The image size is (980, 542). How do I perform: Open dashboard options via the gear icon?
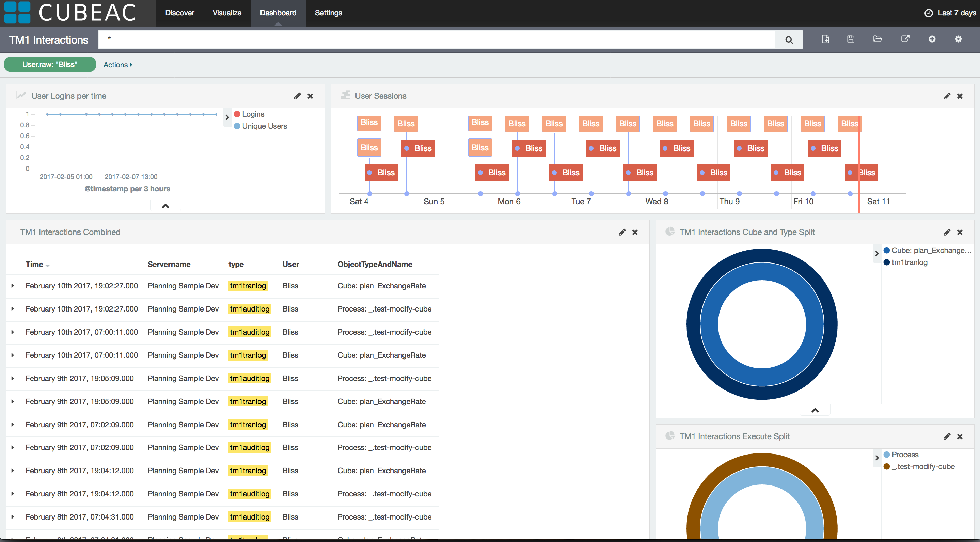tap(958, 39)
